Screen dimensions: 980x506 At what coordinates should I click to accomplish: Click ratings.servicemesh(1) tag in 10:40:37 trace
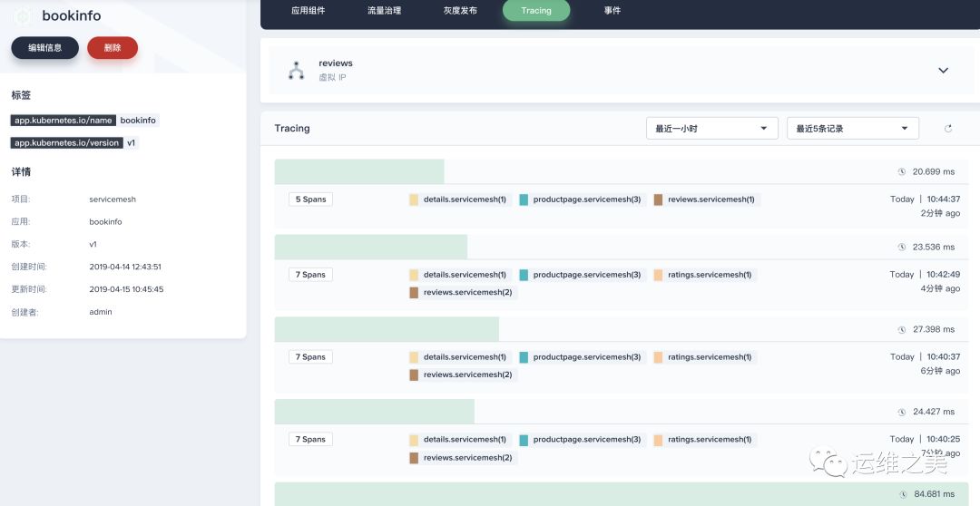[704, 356]
